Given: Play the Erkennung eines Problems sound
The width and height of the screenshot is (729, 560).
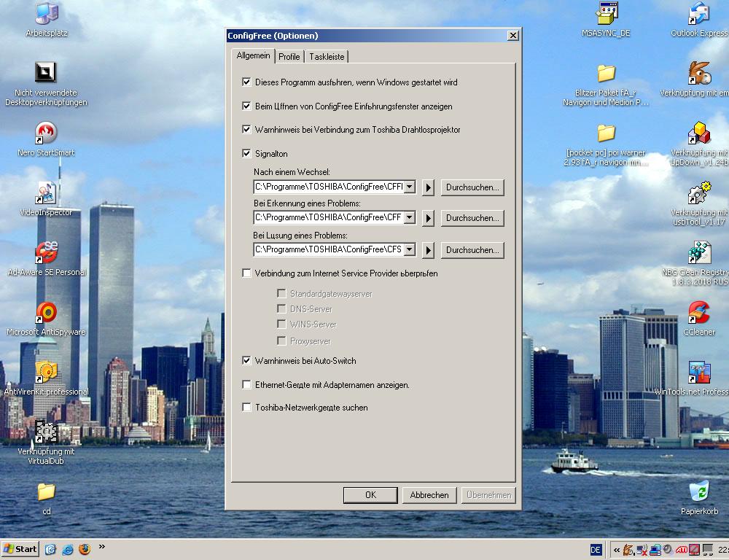Looking at the screenshot, I should (x=428, y=218).
